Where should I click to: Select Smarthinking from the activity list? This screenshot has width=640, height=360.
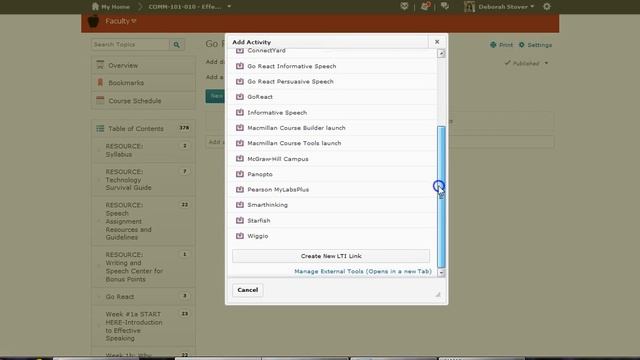267,205
